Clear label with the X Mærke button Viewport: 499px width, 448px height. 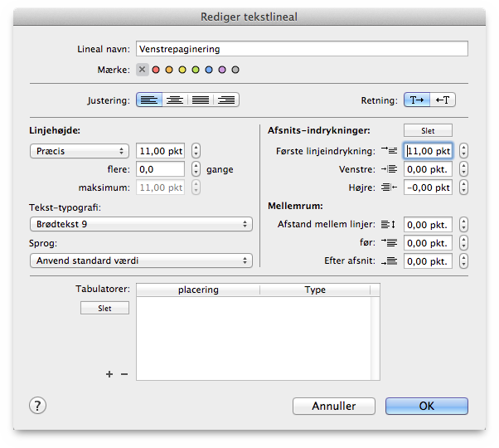click(143, 70)
